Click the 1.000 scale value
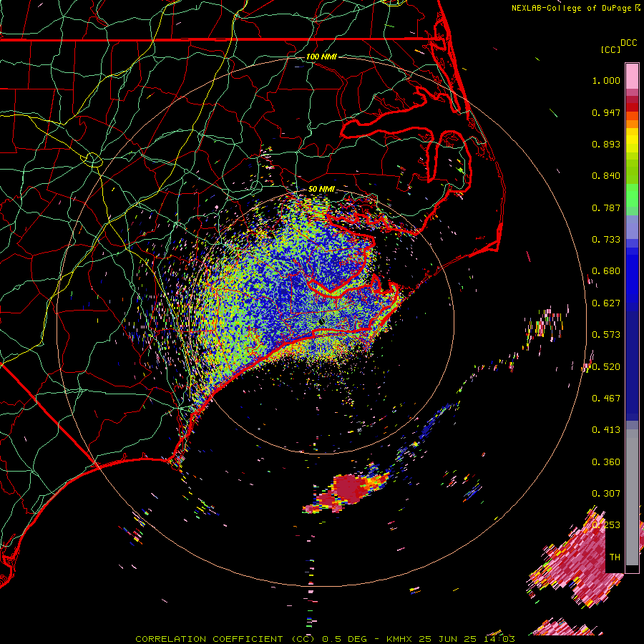The image size is (644, 644). coord(606,80)
